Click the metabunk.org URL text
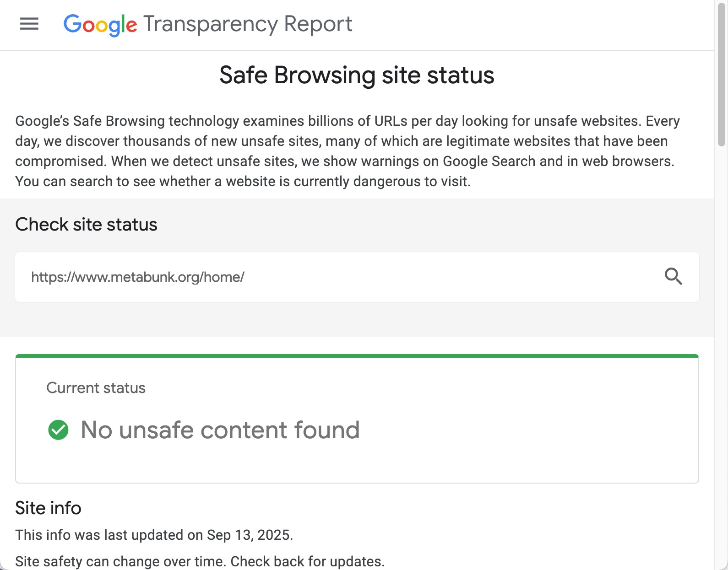The height and width of the screenshot is (570, 728). tap(137, 277)
